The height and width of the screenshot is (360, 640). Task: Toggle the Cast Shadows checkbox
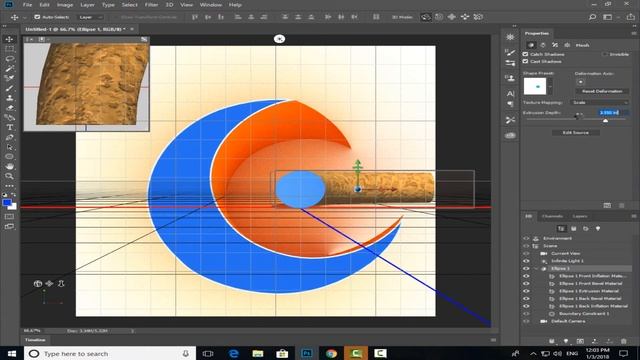pyautogui.click(x=526, y=62)
